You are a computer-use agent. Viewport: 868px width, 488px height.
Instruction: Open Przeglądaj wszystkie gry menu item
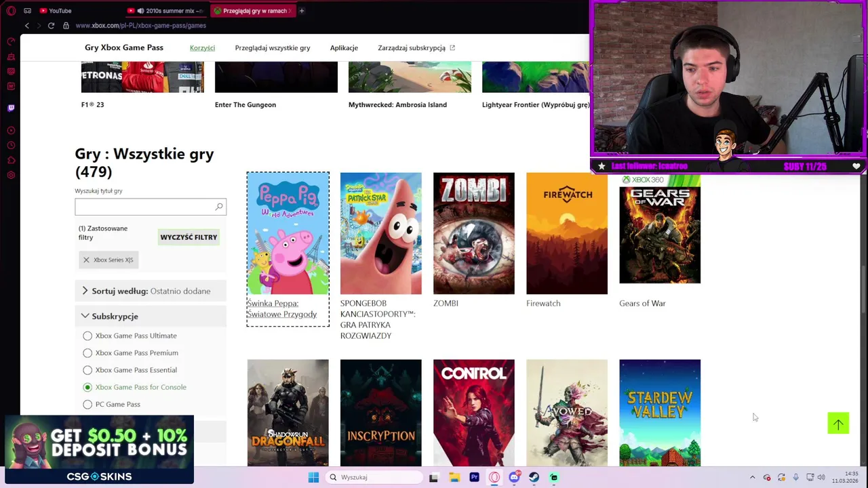point(273,48)
